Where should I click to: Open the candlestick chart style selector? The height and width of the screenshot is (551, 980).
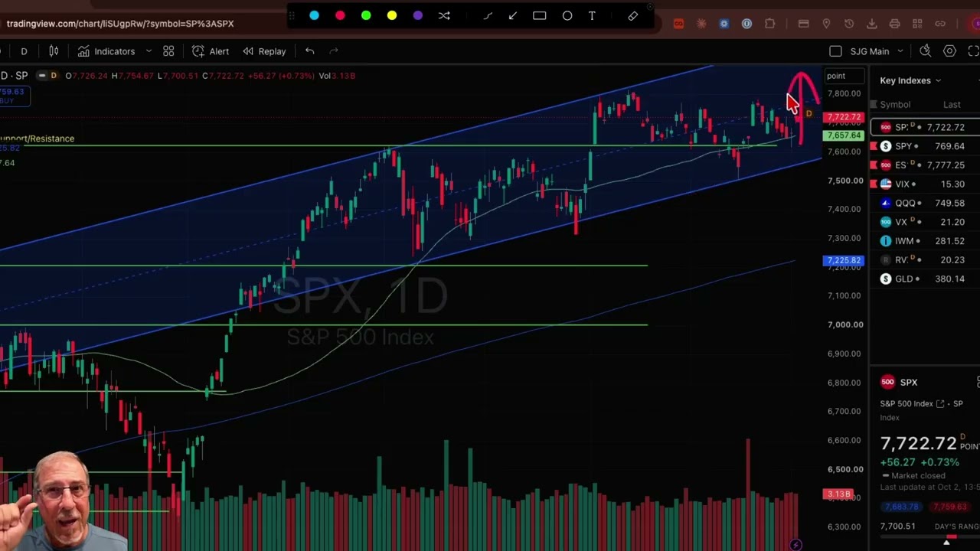[x=54, y=51]
